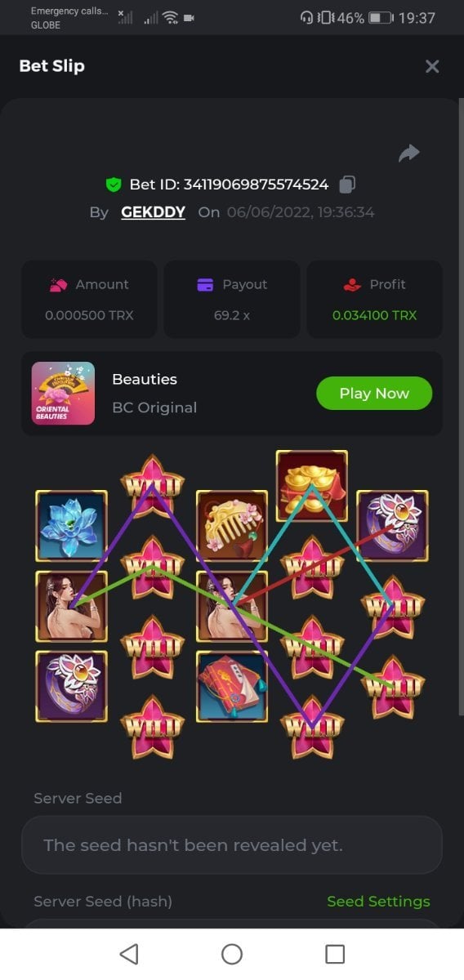The height and width of the screenshot is (980, 464).
Task: Select the blue lotus slot symbol
Action: click(x=71, y=526)
